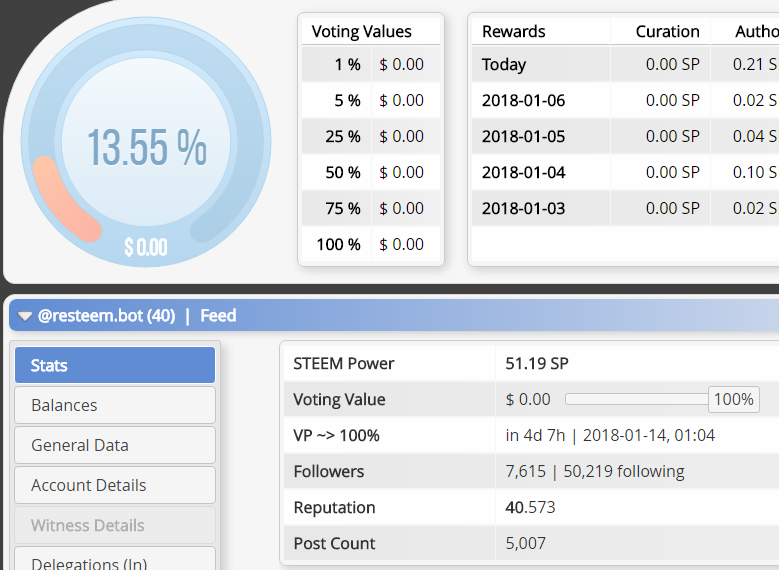
Task: Click the 100% slider handle
Action: tap(734, 399)
